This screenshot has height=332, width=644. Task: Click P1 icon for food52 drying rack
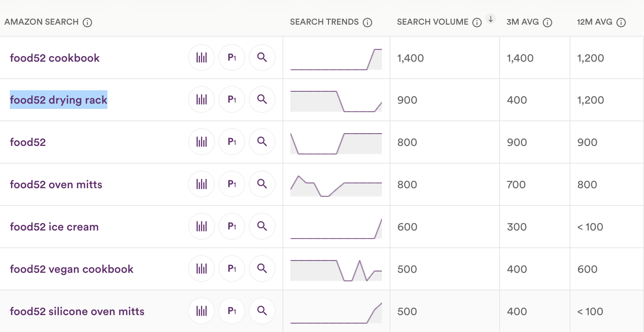click(x=232, y=99)
